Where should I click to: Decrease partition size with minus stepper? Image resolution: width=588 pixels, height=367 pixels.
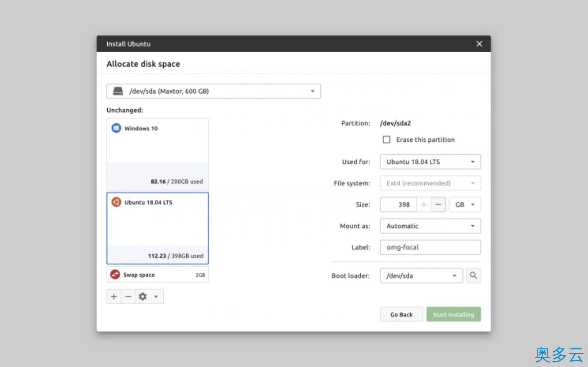[x=438, y=204]
